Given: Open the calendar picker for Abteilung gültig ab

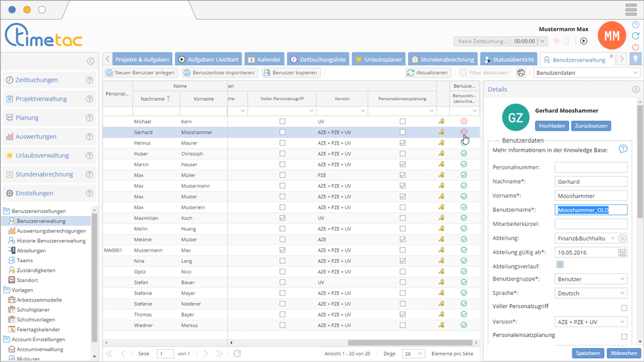Looking at the screenshot, I should [622, 252].
